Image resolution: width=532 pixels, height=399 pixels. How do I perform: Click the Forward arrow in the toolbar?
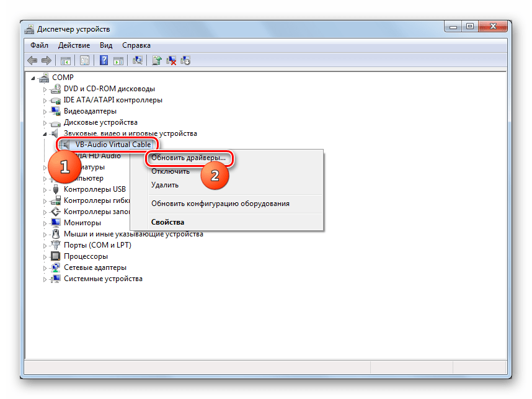(x=46, y=60)
